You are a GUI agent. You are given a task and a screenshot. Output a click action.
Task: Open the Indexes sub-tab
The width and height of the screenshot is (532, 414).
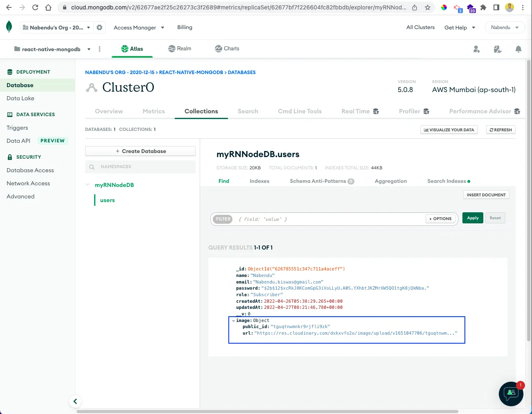tap(259, 181)
